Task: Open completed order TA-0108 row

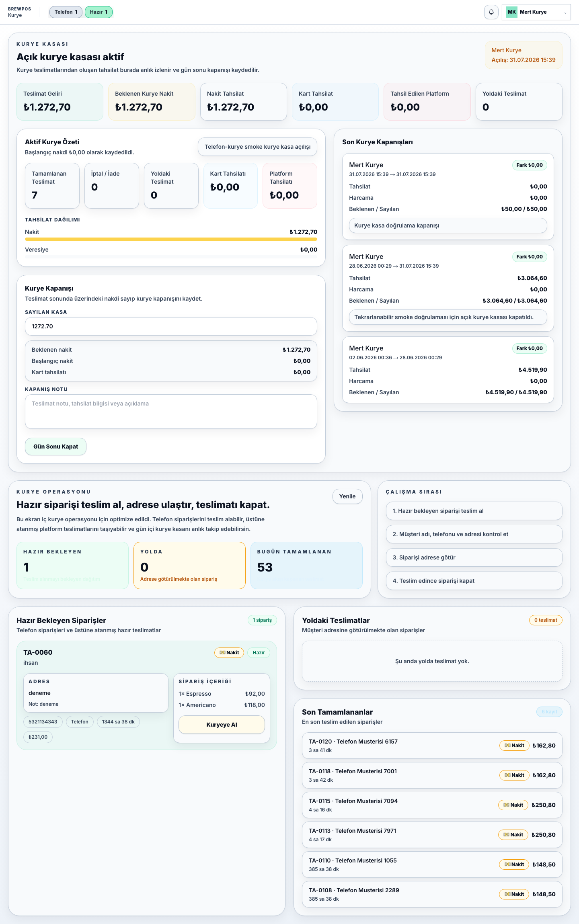Action: pos(432,894)
